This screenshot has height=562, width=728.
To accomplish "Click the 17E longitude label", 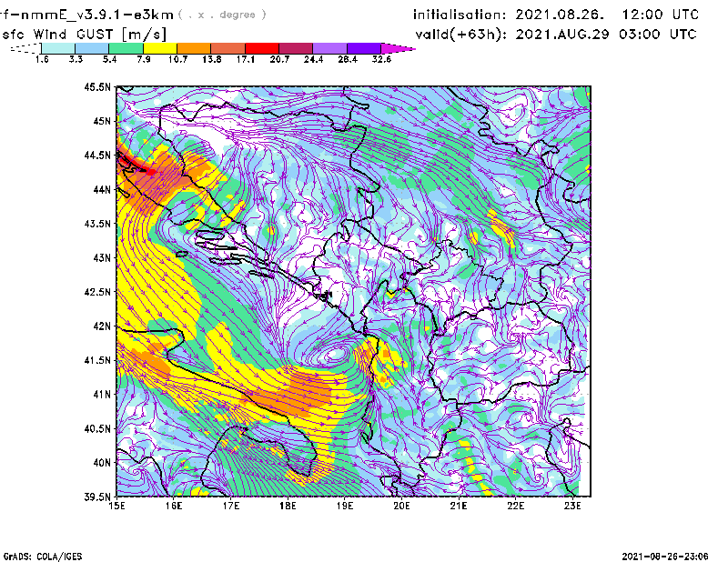I will (231, 506).
